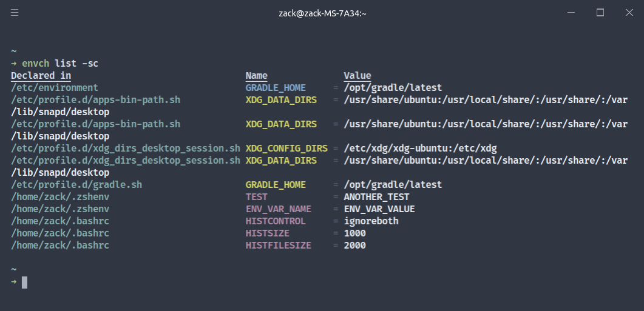Click the ENV_VAR_VALUE text
Image resolution: width=644 pixels, height=311 pixels.
pos(379,209)
